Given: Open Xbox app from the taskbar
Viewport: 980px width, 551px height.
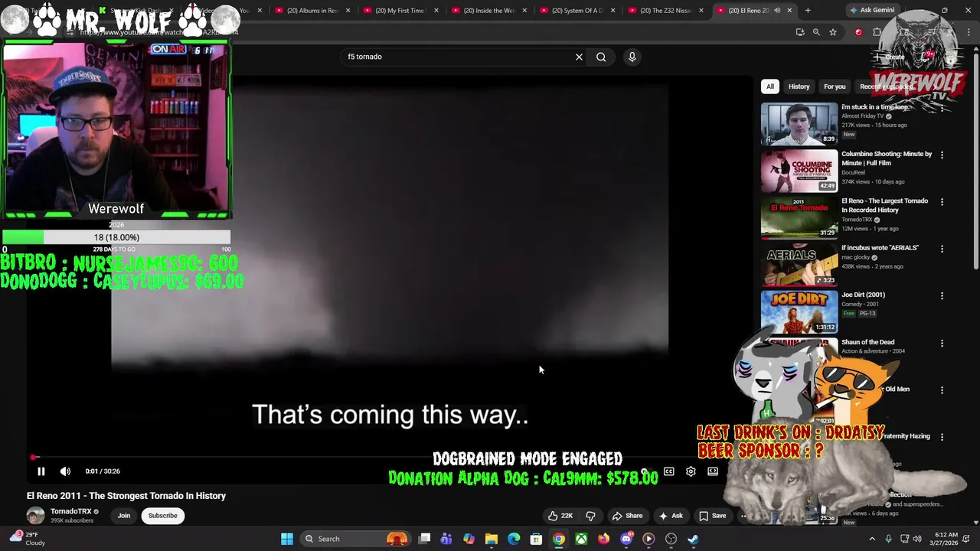Looking at the screenshot, I should point(582,539).
